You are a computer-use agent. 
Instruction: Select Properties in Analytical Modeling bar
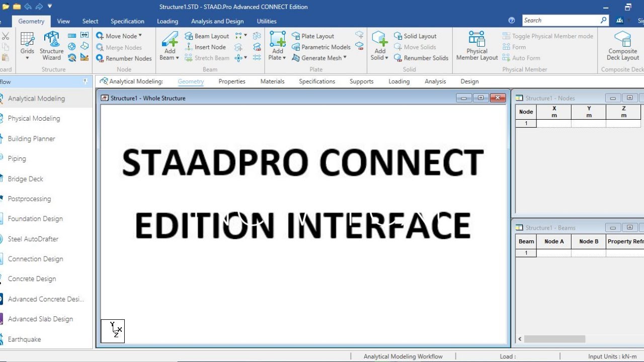(x=232, y=81)
